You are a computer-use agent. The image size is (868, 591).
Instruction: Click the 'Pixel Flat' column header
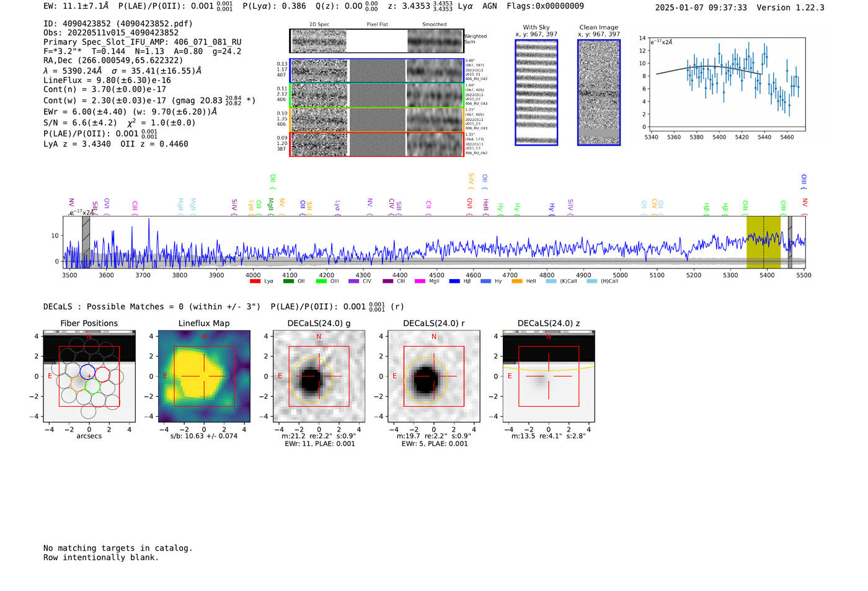(x=377, y=25)
